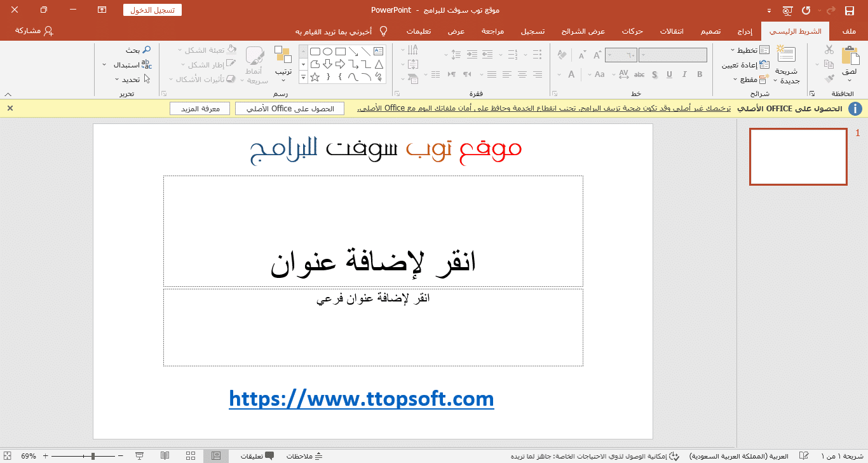Click the Share (مشاركة) button
This screenshot has height=463, width=868.
[x=34, y=31]
